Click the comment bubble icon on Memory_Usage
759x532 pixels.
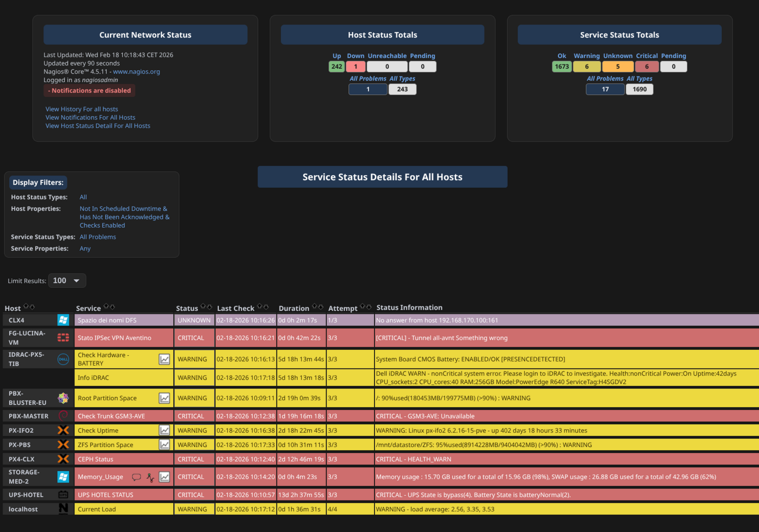point(136,477)
